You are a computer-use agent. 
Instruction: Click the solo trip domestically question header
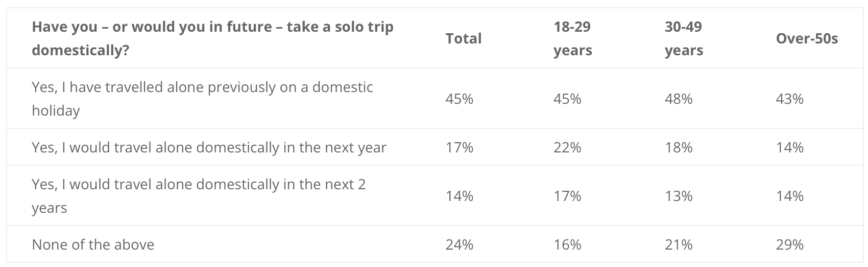(x=212, y=38)
